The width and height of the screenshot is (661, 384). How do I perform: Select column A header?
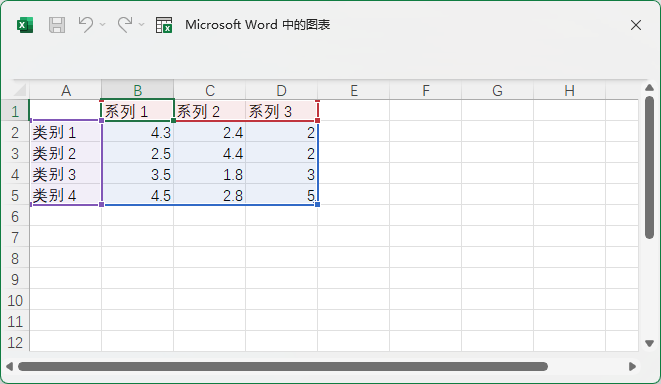pos(65,90)
